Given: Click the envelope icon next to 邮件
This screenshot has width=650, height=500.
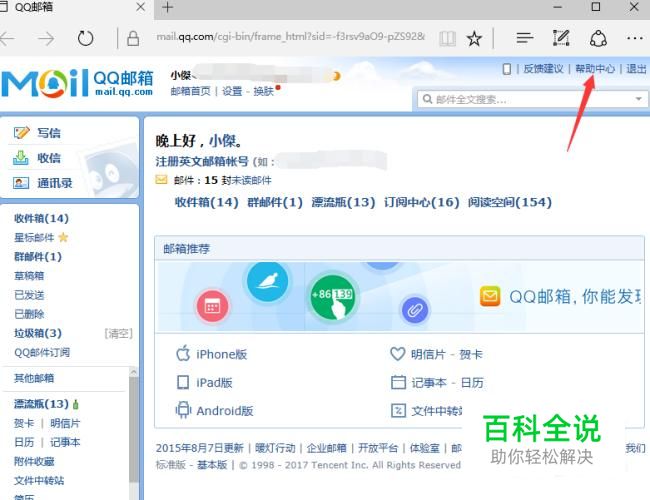Looking at the screenshot, I should click(x=161, y=180).
